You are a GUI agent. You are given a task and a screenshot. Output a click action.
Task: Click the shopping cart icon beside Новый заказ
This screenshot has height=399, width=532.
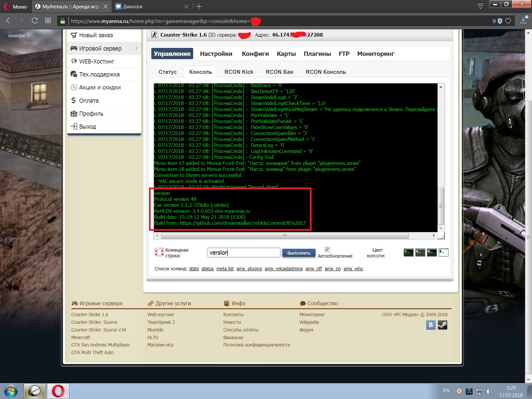(x=73, y=35)
